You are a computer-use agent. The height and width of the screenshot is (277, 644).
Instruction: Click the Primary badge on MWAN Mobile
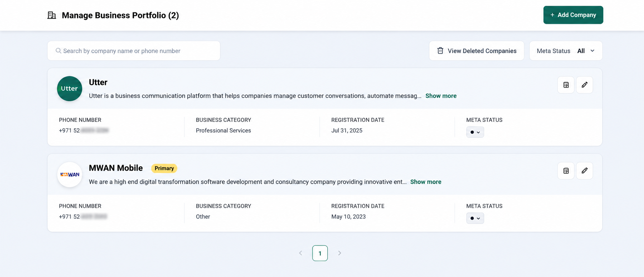(x=164, y=168)
